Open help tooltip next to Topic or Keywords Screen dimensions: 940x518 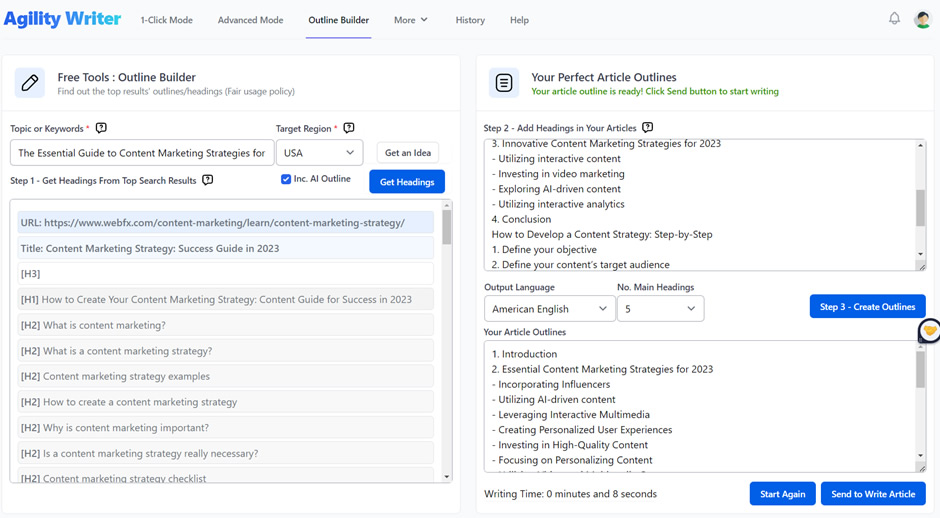101,128
